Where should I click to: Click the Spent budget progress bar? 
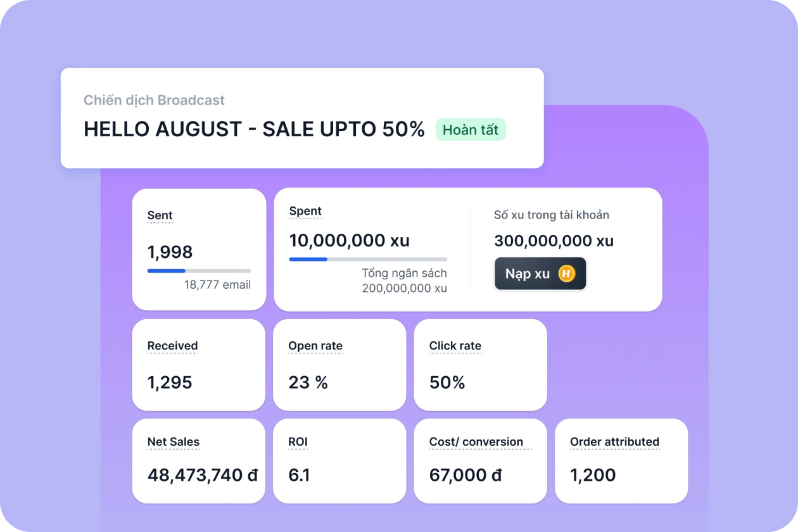click(368, 259)
